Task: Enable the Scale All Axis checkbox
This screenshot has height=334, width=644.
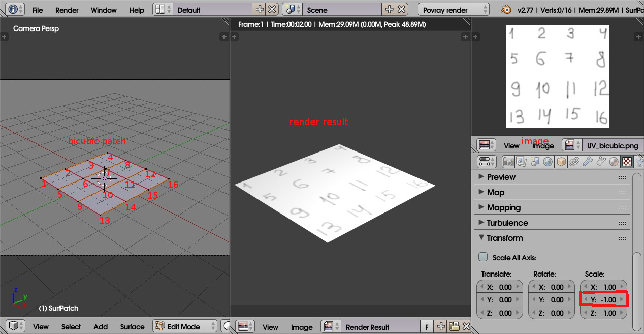Action: pos(484,257)
